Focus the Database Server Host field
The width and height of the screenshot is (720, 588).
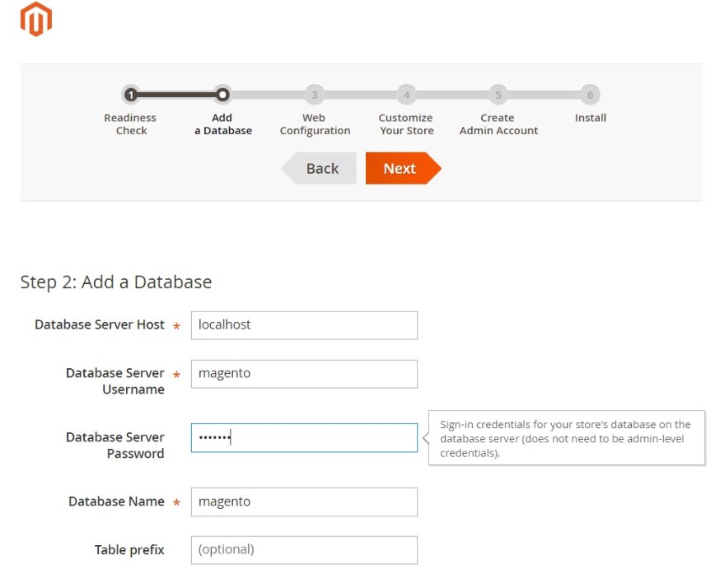click(304, 325)
